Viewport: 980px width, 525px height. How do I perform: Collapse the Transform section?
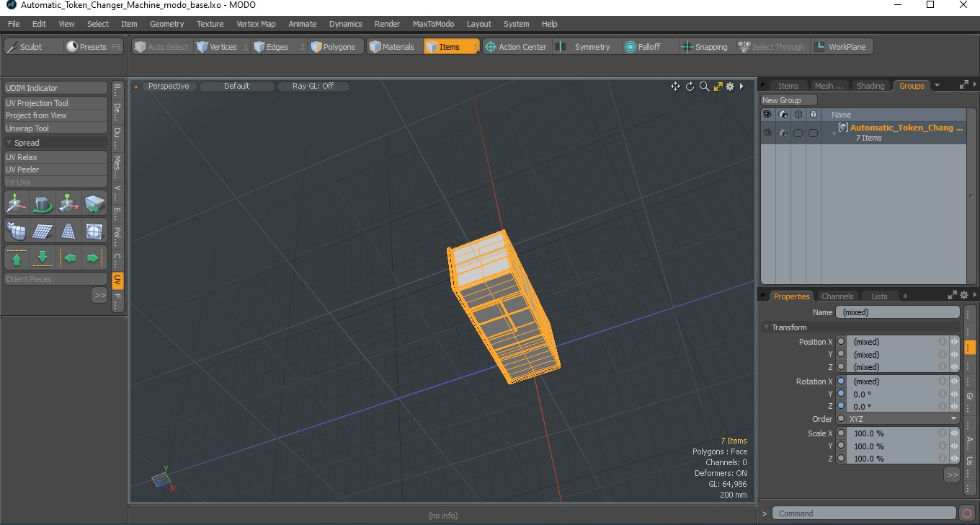click(x=767, y=327)
